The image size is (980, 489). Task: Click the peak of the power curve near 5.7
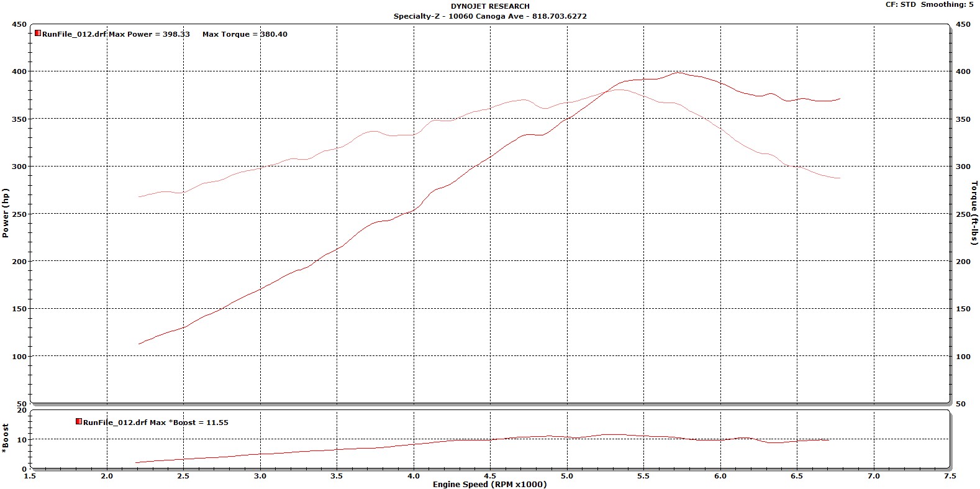click(678, 73)
